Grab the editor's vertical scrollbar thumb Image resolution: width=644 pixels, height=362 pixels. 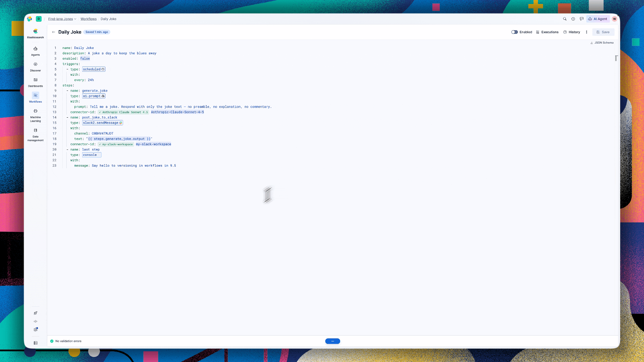click(x=616, y=58)
